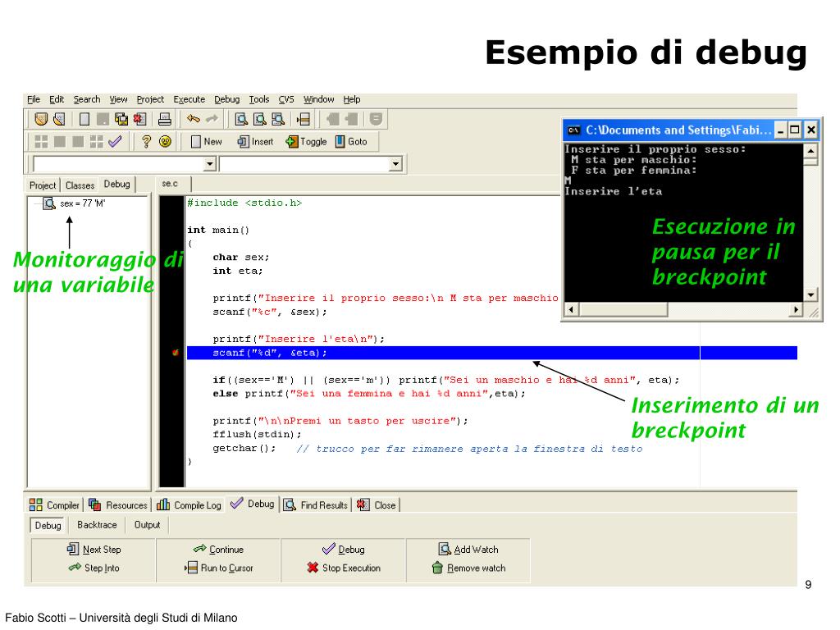Switch to the Find Results tab
The image size is (840, 630).
point(316,505)
